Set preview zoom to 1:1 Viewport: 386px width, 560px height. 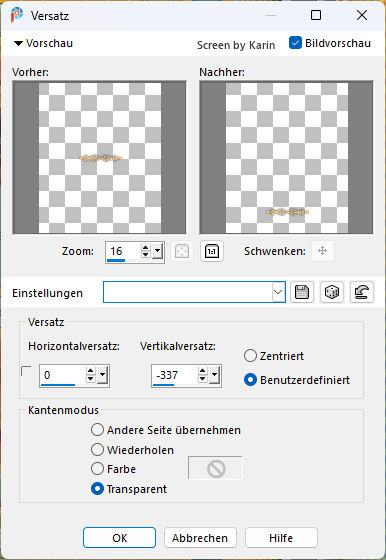point(212,251)
